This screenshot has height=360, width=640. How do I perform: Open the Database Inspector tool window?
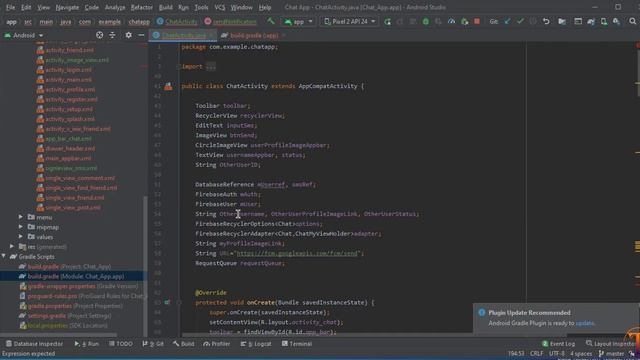pos(34,344)
